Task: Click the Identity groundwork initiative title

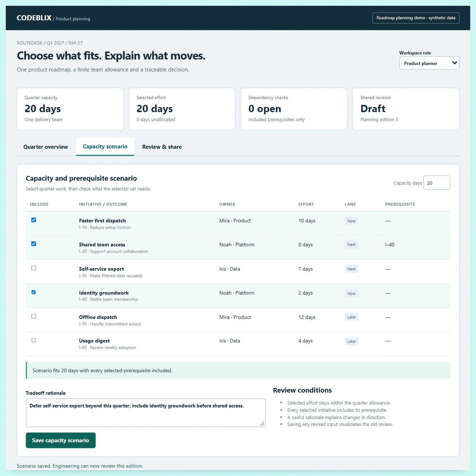Action: (104, 293)
